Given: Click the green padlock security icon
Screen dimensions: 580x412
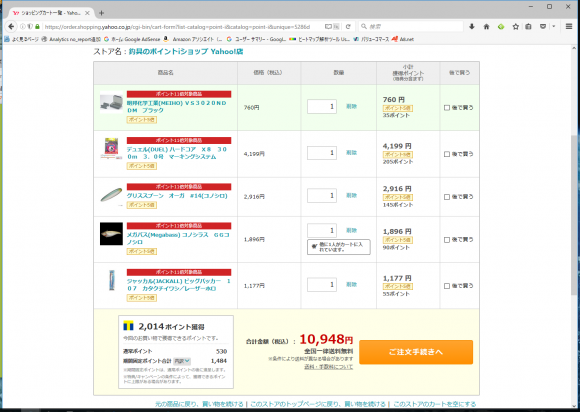Looking at the screenshot, I should [x=37, y=27].
